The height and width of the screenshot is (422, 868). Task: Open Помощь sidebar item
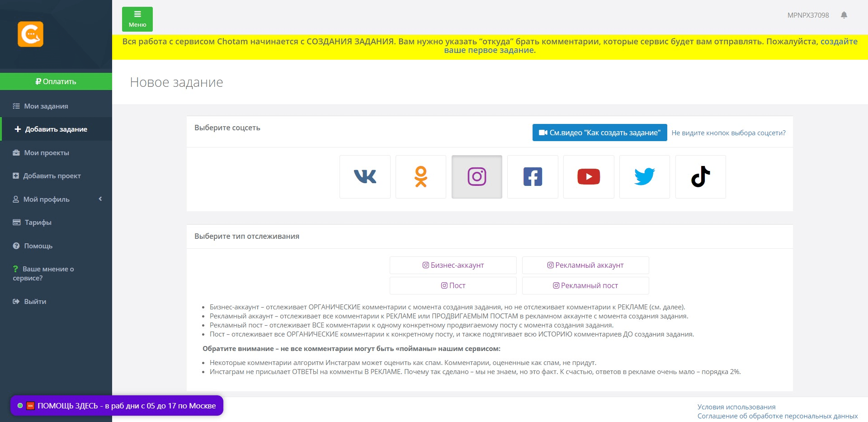[x=56, y=246]
